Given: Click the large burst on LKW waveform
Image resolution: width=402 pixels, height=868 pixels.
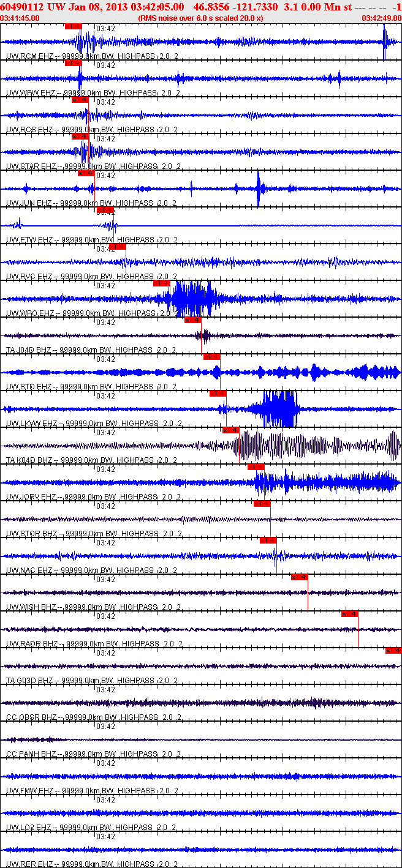Looking at the screenshot, I should pos(279,409).
